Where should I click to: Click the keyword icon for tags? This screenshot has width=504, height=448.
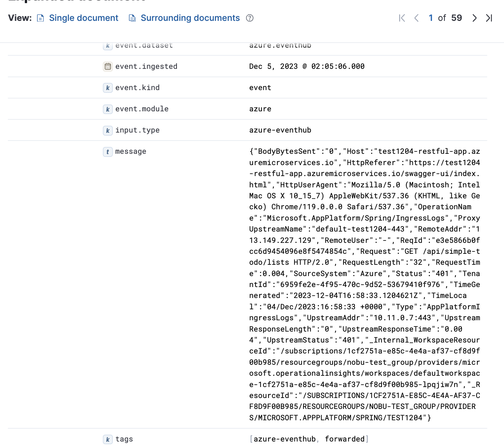tap(108, 439)
